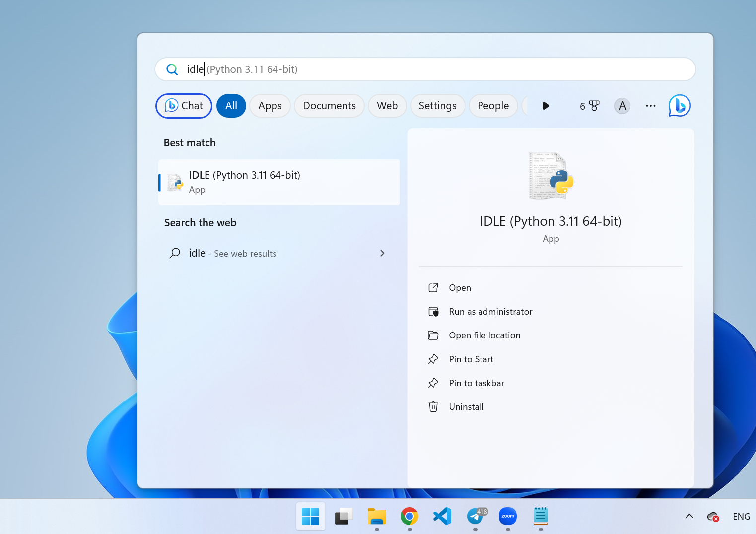The height and width of the screenshot is (534, 756).
Task: Show hidden system tray icons
Action: point(689,516)
